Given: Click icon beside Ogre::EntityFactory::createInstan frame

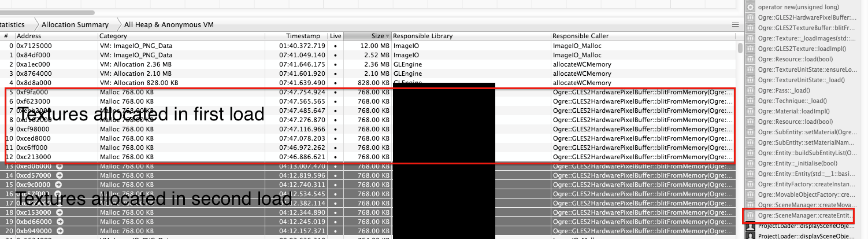Looking at the screenshot, I should 750,184.
